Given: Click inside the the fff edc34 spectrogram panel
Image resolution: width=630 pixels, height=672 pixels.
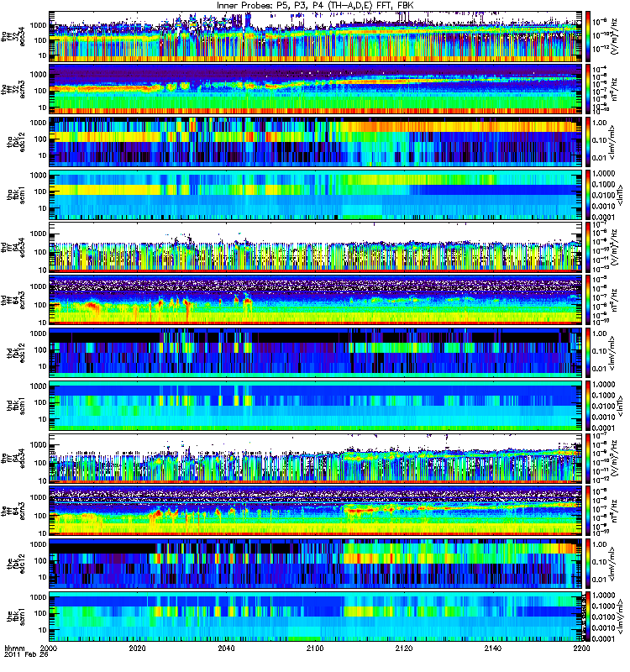Looking at the screenshot, I should click(x=316, y=458).
